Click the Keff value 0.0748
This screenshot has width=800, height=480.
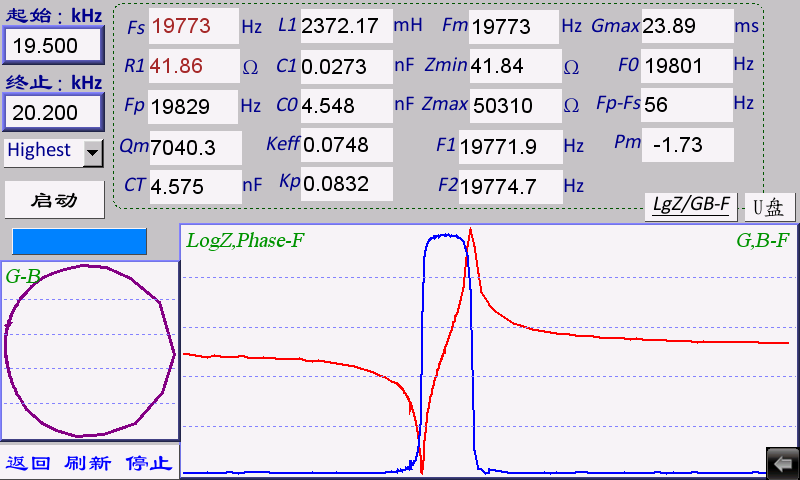click(346, 145)
